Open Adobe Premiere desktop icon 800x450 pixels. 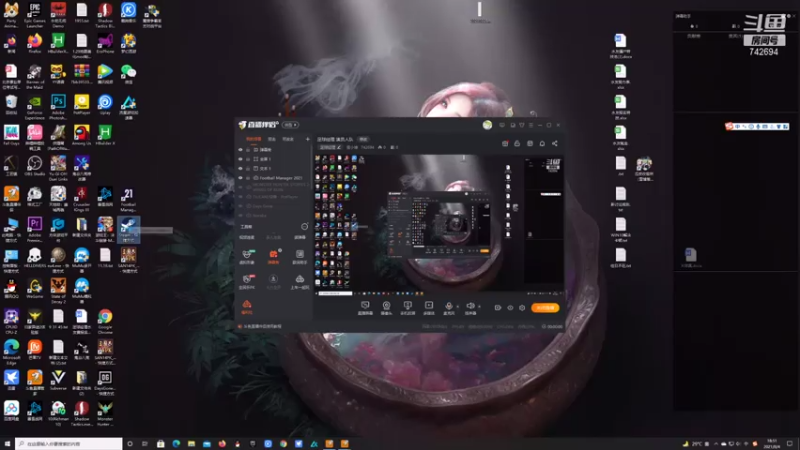35,230
